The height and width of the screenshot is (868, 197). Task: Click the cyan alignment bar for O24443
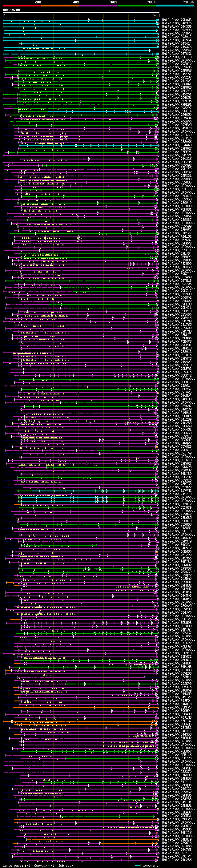coord(89,145)
